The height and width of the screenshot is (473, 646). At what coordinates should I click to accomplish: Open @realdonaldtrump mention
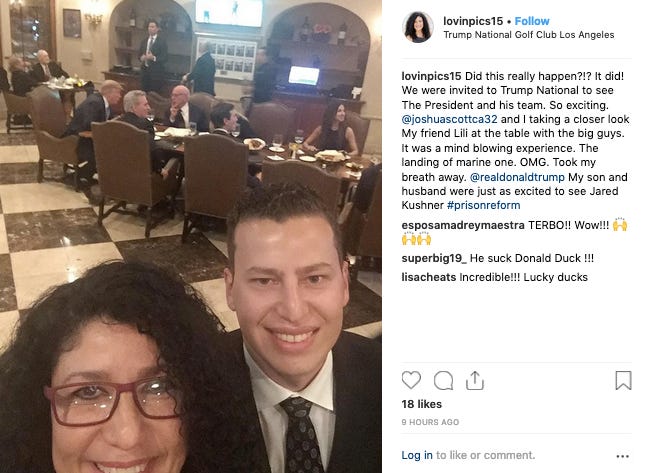pyautogui.click(x=517, y=177)
